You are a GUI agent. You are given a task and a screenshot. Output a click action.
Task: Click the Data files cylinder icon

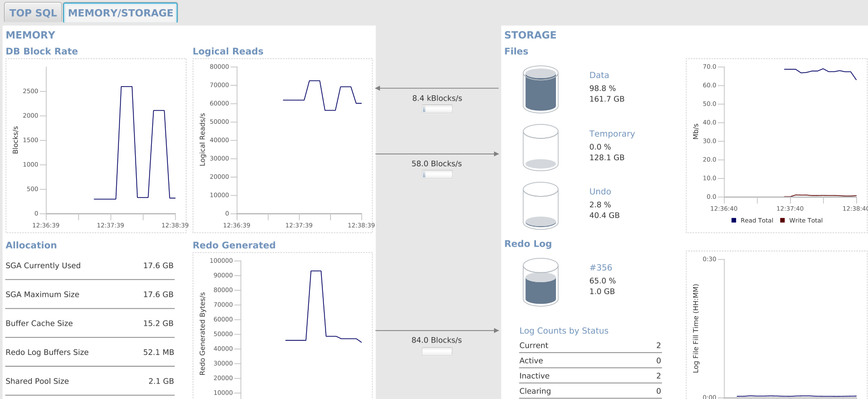pos(540,89)
